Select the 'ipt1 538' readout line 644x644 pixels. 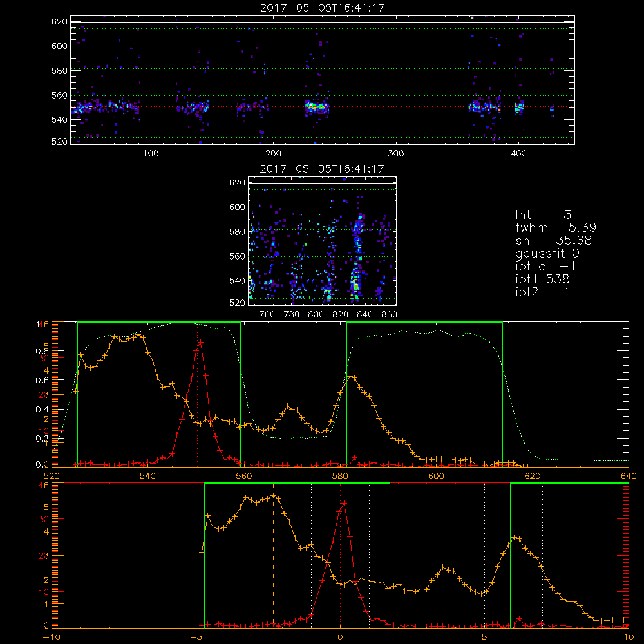542,279
